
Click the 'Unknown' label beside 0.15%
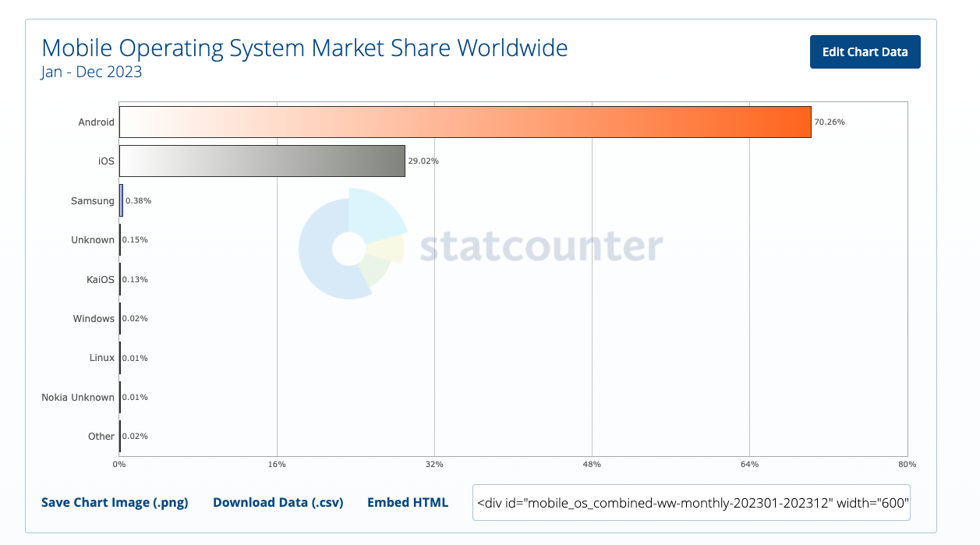(x=93, y=240)
